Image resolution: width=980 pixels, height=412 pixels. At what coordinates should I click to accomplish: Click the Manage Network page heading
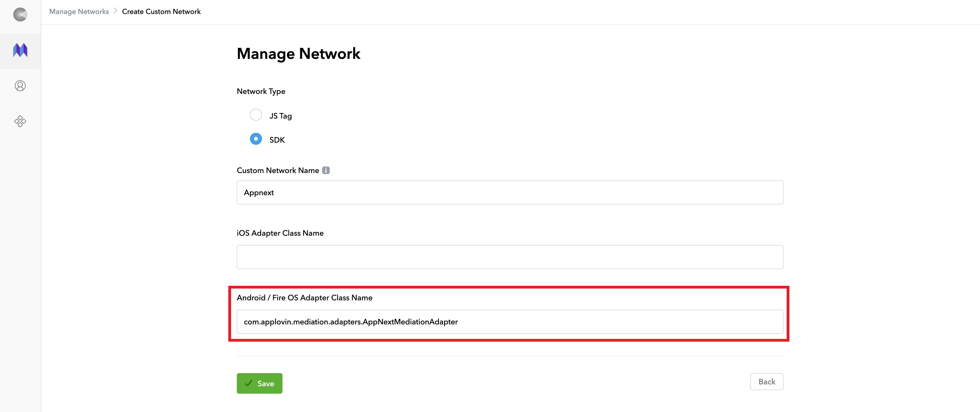click(298, 54)
